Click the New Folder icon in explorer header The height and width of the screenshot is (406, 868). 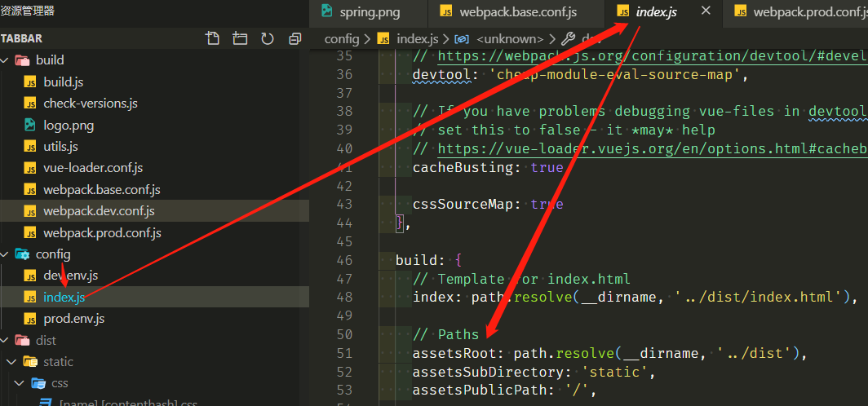[240, 38]
